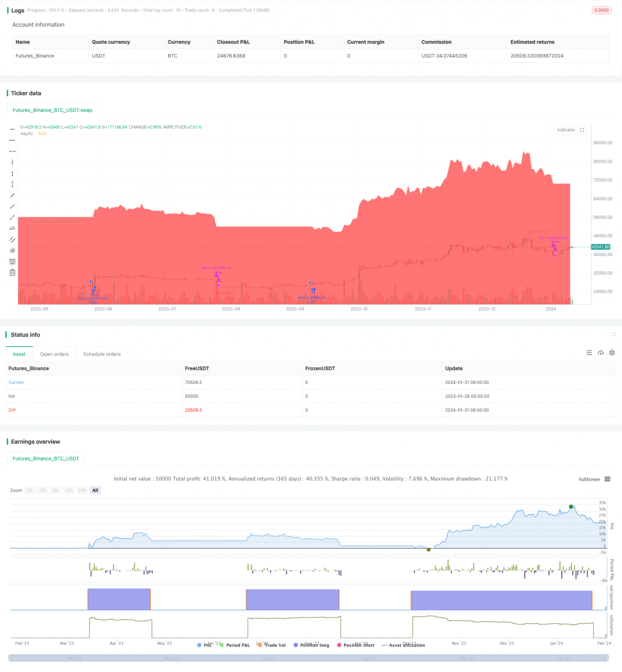This screenshot has height=672, width=622.
Task: Switch to the Open orders tab
Action: click(x=54, y=354)
